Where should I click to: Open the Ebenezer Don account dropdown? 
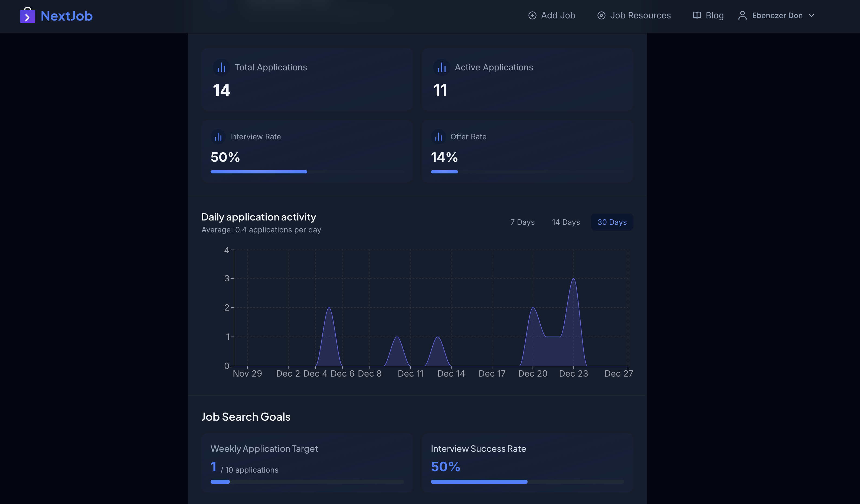coord(777,16)
